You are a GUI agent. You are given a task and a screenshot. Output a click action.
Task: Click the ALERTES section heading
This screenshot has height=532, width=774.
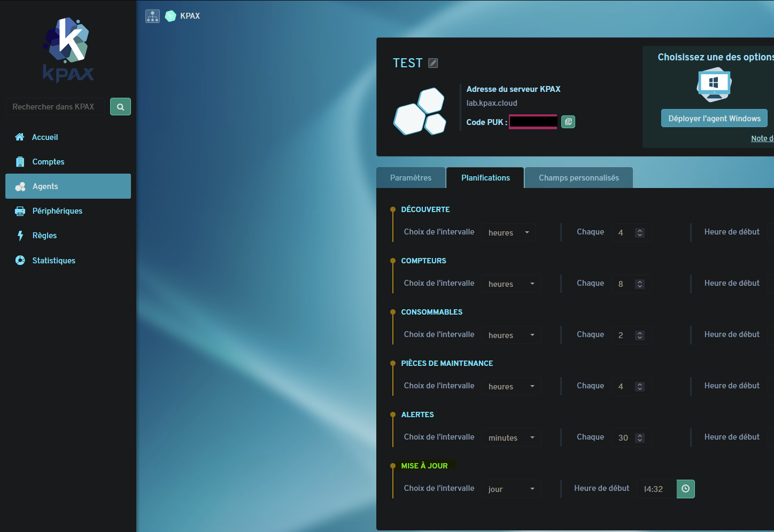(417, 414)
